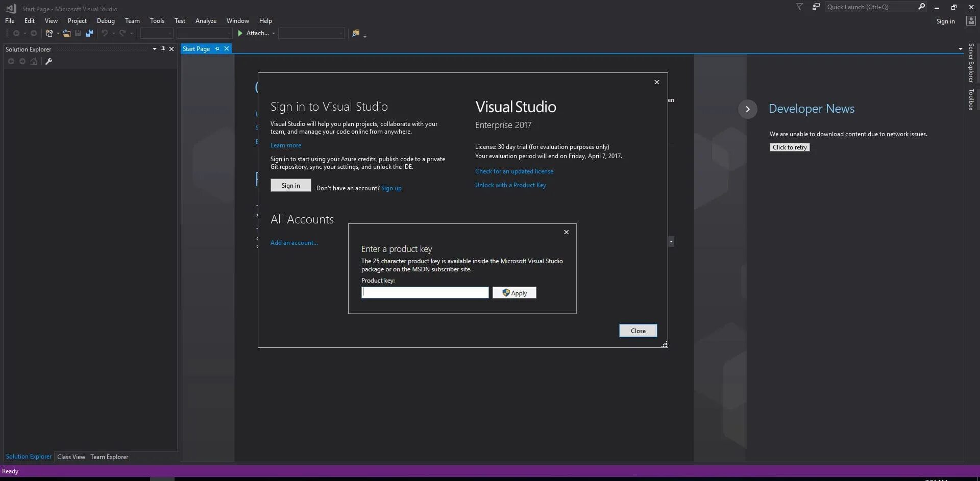Open the File menu
Image resolution: width=980 pixels, height=481 pixels.
pos(10,21)
